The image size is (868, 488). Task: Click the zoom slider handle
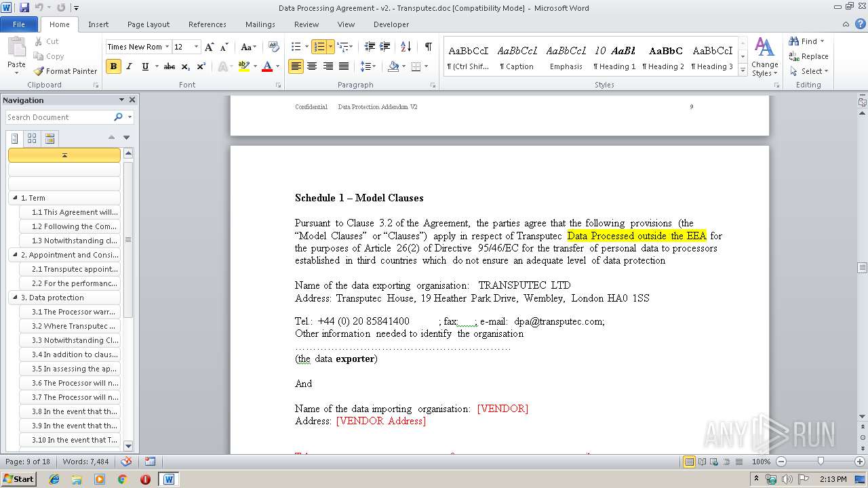click(821, 462)
